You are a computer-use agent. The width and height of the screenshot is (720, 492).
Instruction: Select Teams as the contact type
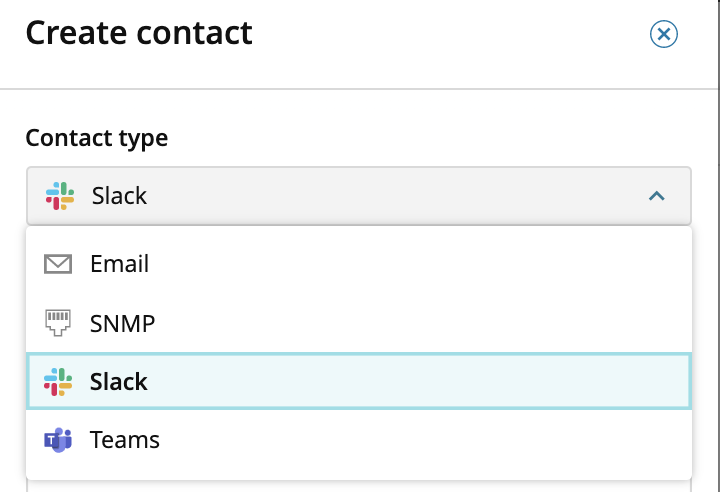click(125, 440)
